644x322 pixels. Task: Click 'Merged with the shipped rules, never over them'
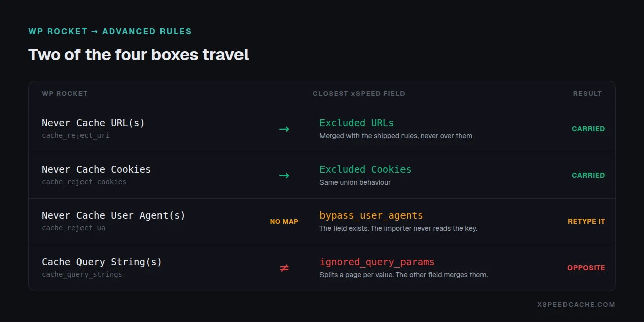click(396, 136)
